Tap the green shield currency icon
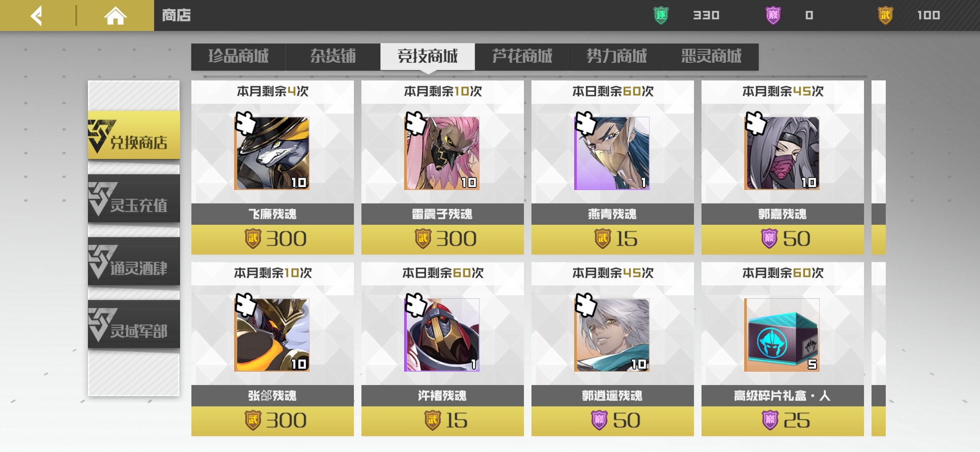 [661, 15]
